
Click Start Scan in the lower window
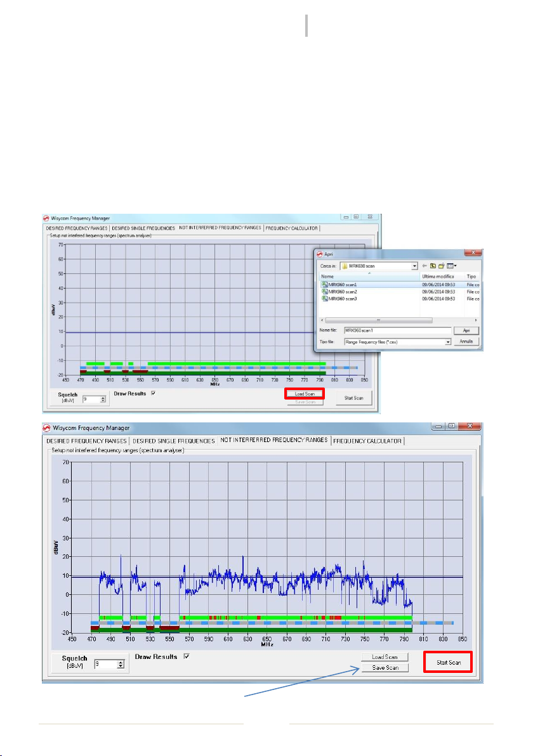click(449, 663)
